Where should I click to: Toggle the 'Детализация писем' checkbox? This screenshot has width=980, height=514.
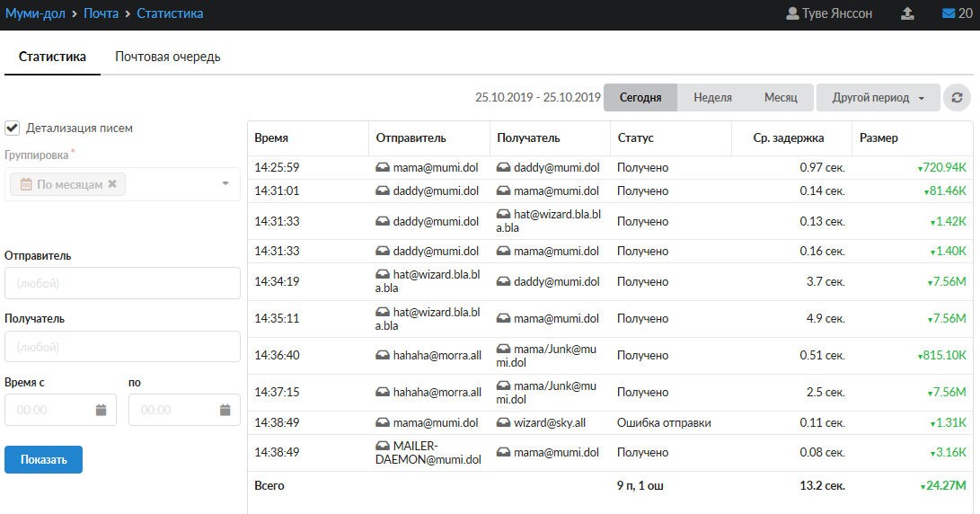[x=13, y=128]
